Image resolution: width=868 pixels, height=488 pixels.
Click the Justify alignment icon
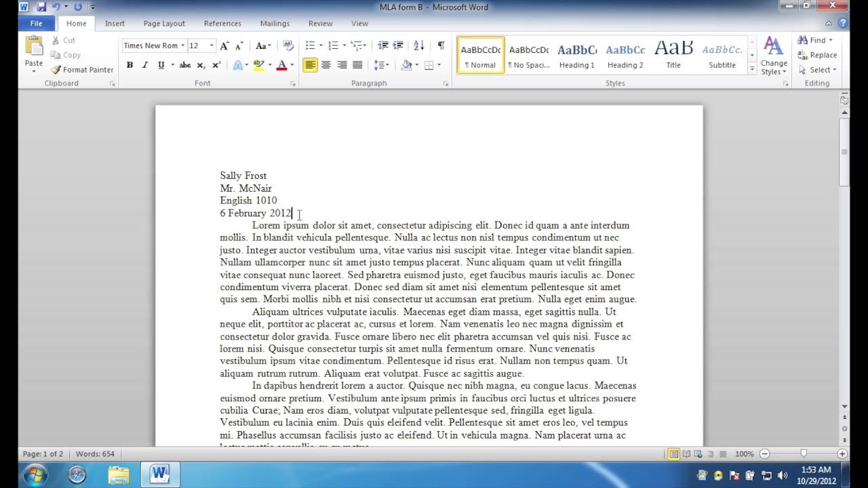point(357,65)
